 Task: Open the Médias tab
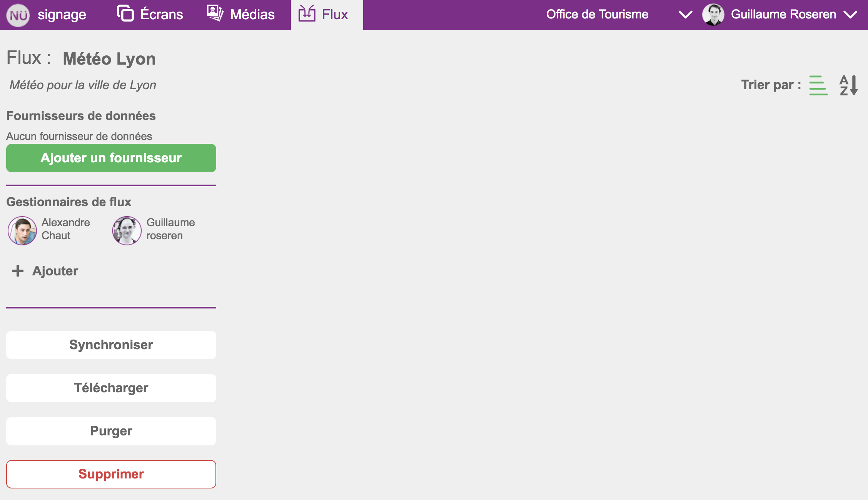(x=252, y=15)
